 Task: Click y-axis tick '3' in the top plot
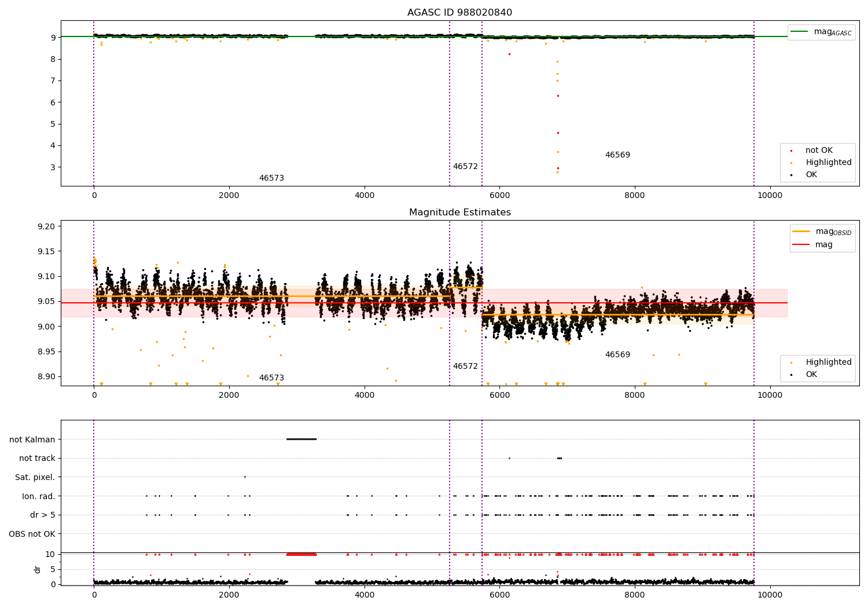tap(53, 167)
